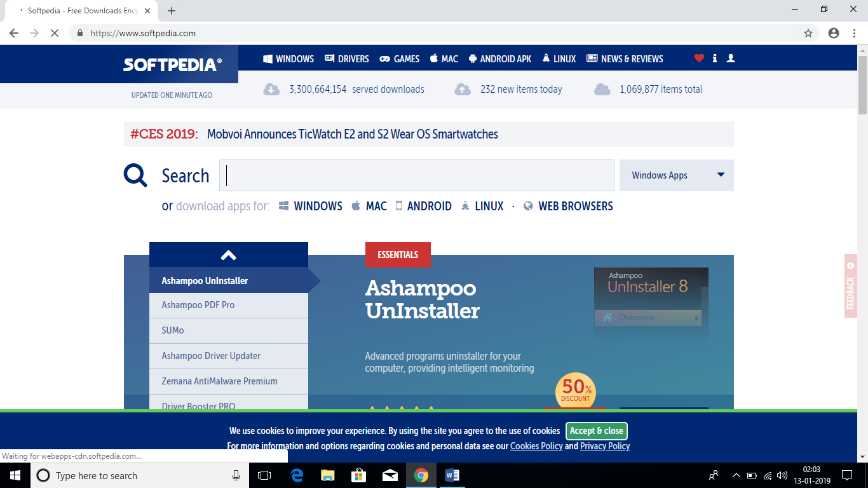The height and width of the screenshot is (488, 868).
Task: Show hidden system tray icons
Action: (x=736, y=475)
